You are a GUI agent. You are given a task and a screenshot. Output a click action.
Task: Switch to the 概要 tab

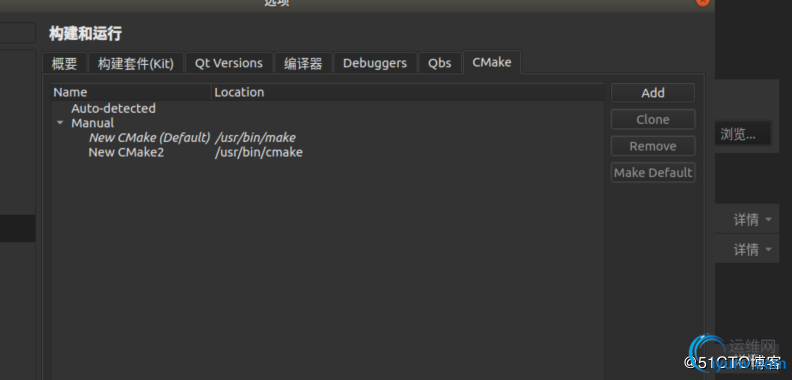point(65,63)
